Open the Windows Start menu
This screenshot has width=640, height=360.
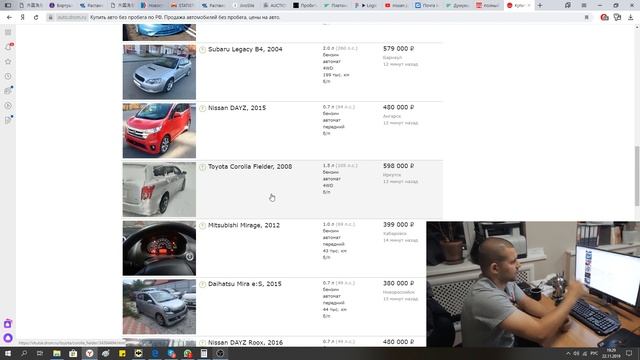[x=8, y=353]
